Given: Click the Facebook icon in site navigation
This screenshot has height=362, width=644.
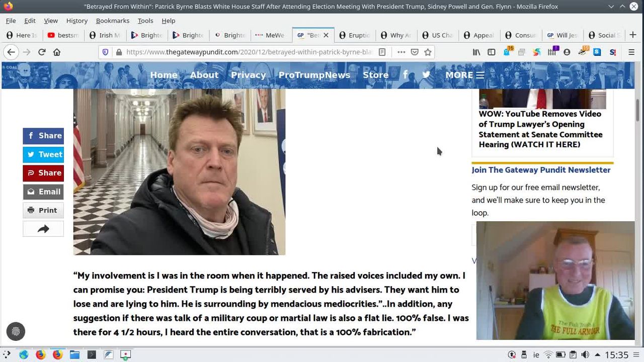Looking at the screenshot, I should pos(406,75).
